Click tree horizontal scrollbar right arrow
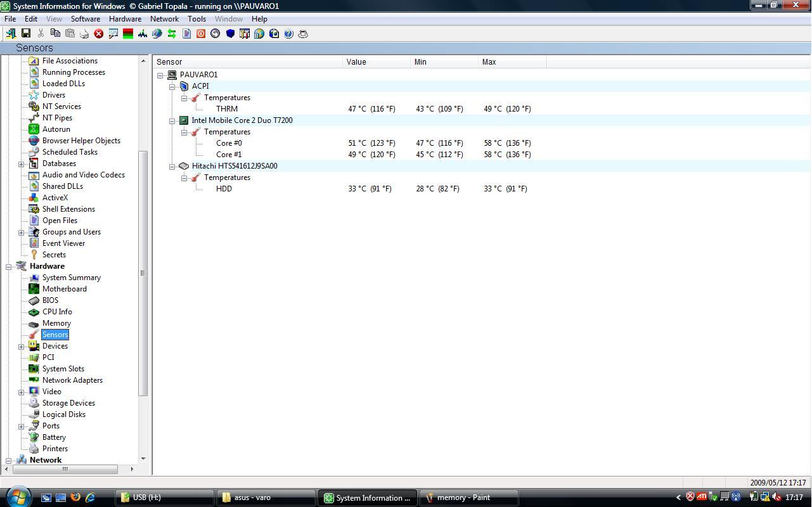 [x=132, y=469]
